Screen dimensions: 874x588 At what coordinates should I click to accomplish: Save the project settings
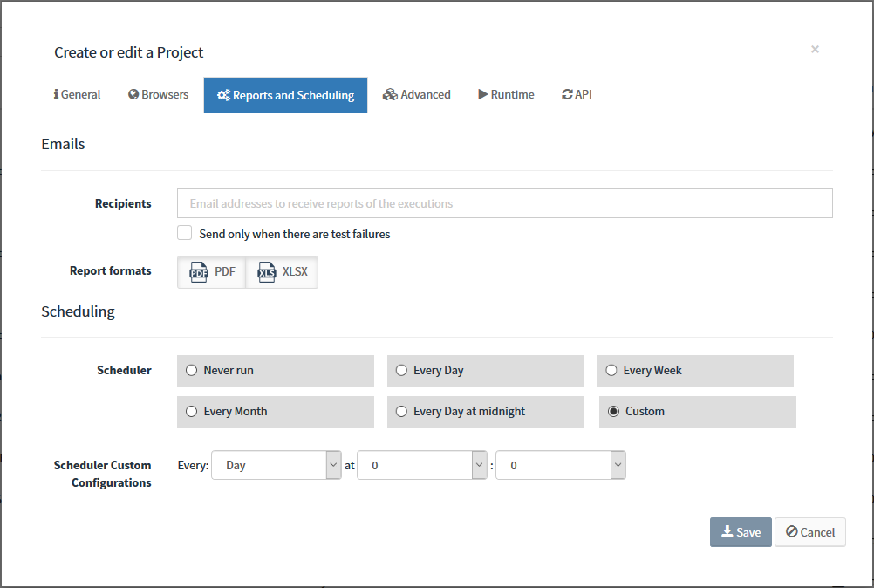741,532
